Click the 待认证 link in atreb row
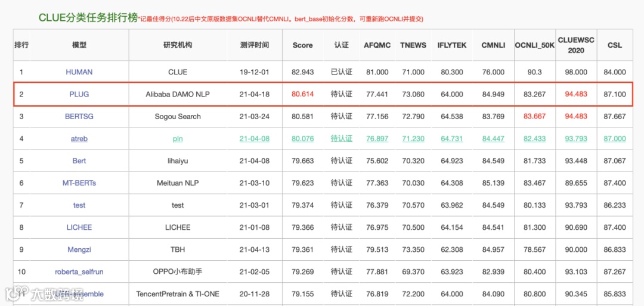This screenshot has height=306, width=644. (x=342, y=139)
